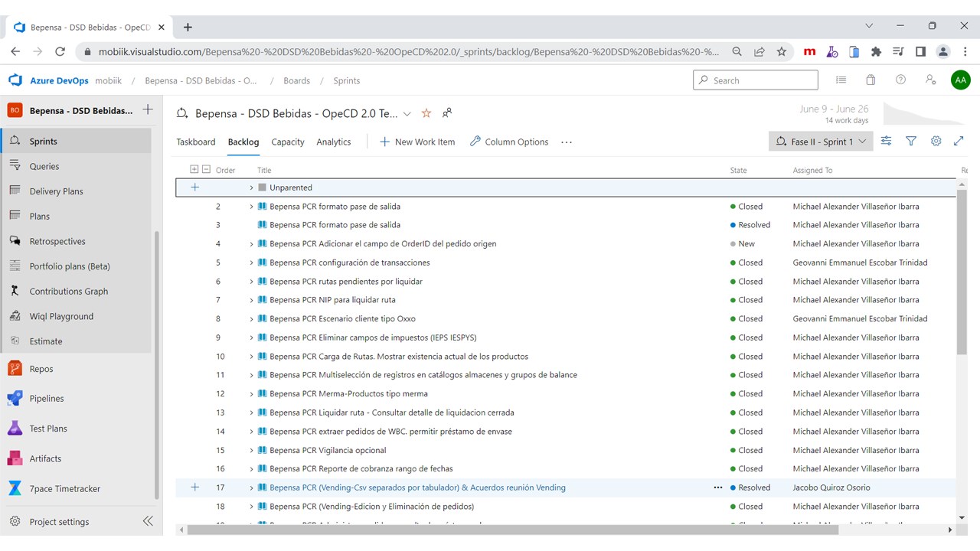Add new item with project plus icon
This screenshot has height=551, width=980.
[148, 110]
